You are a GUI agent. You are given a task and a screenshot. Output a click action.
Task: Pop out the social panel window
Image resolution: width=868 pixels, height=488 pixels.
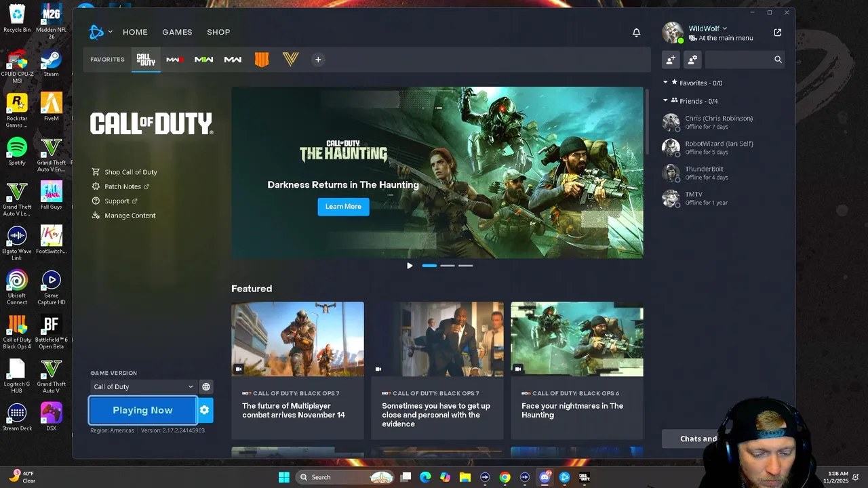tap(777, 32)
